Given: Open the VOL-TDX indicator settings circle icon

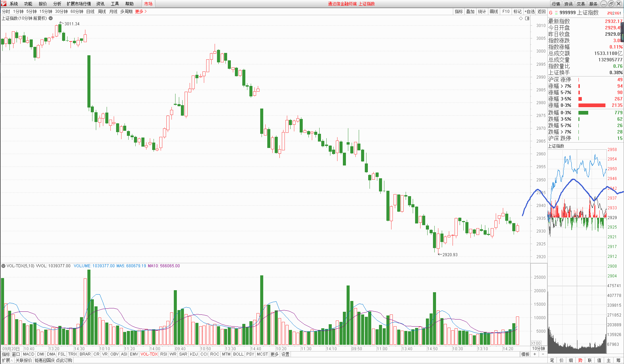Looking at the screenshot, I should 3,266.
